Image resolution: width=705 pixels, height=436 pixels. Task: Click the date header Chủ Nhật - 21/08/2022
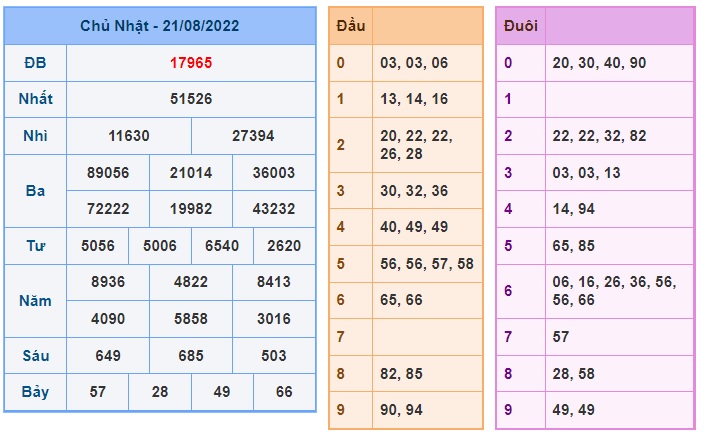click(x=160, y=26)
